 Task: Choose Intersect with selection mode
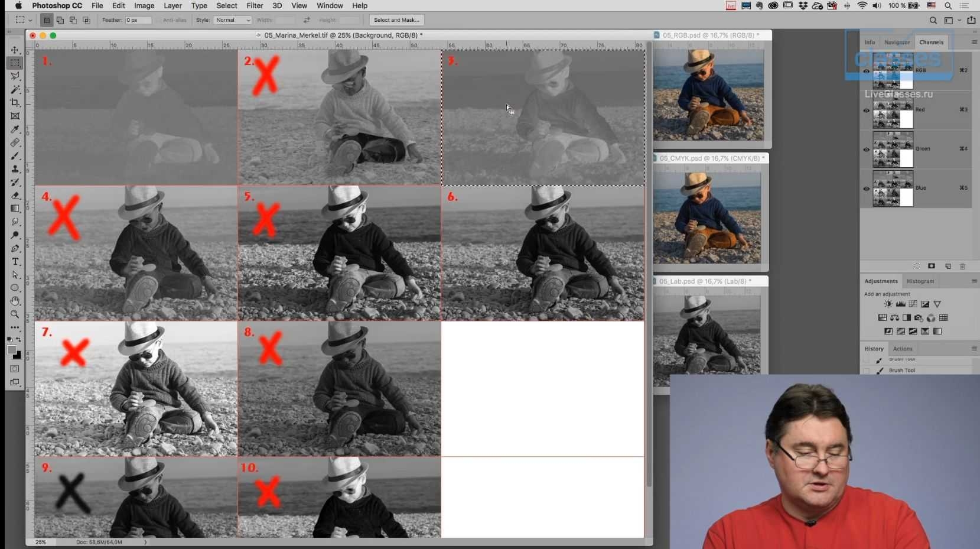click(86, 20)
